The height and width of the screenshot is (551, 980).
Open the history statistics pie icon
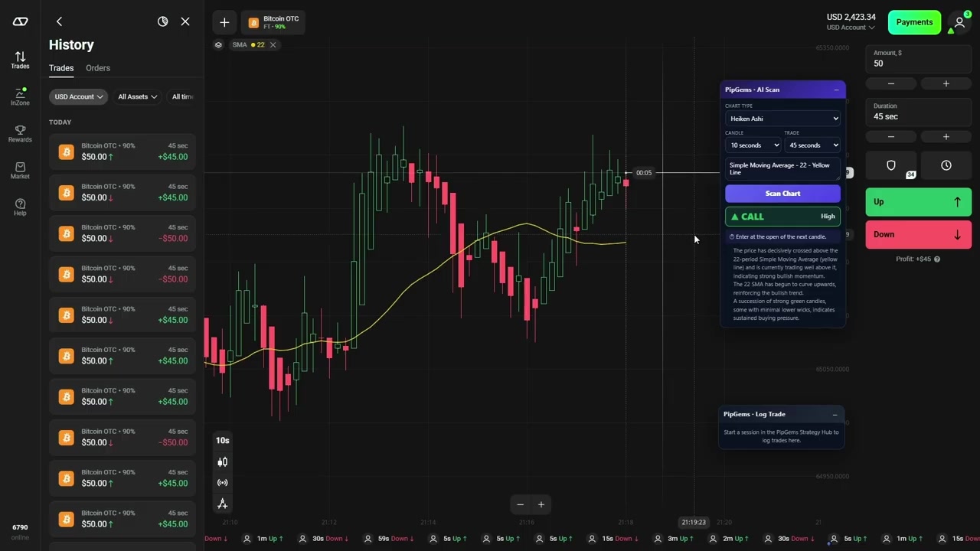point(162,21)
